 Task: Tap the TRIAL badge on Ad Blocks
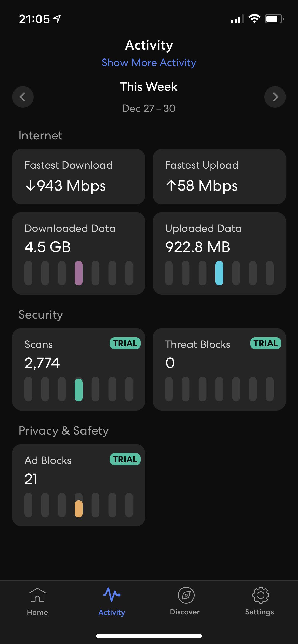tap(125, 459)
